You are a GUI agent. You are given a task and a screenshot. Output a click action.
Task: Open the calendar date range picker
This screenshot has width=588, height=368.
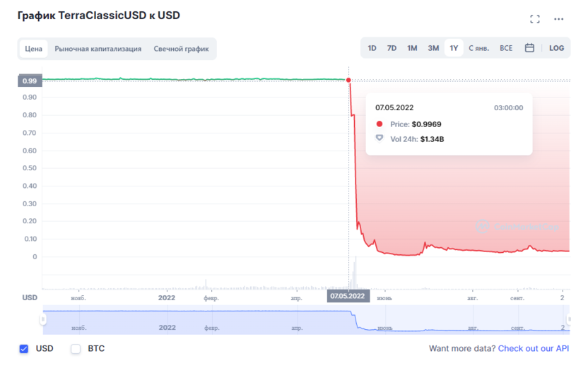[x=529, y=48]
